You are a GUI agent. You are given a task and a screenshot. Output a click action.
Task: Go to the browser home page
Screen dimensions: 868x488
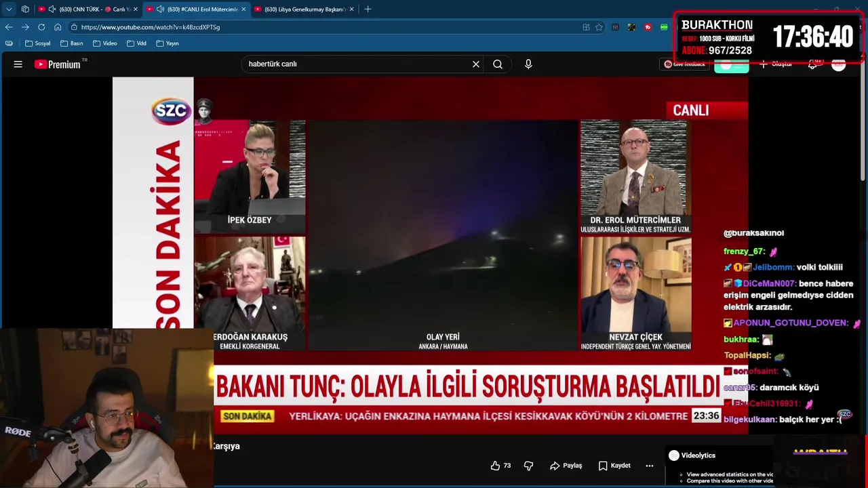click(x=58, y=27)
